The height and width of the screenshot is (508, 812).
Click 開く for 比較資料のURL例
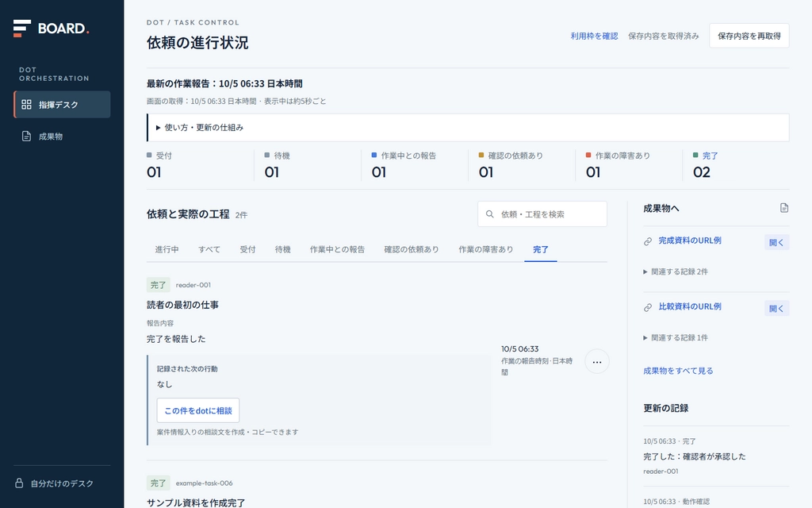pyautogui.click(x=776, y=309)
